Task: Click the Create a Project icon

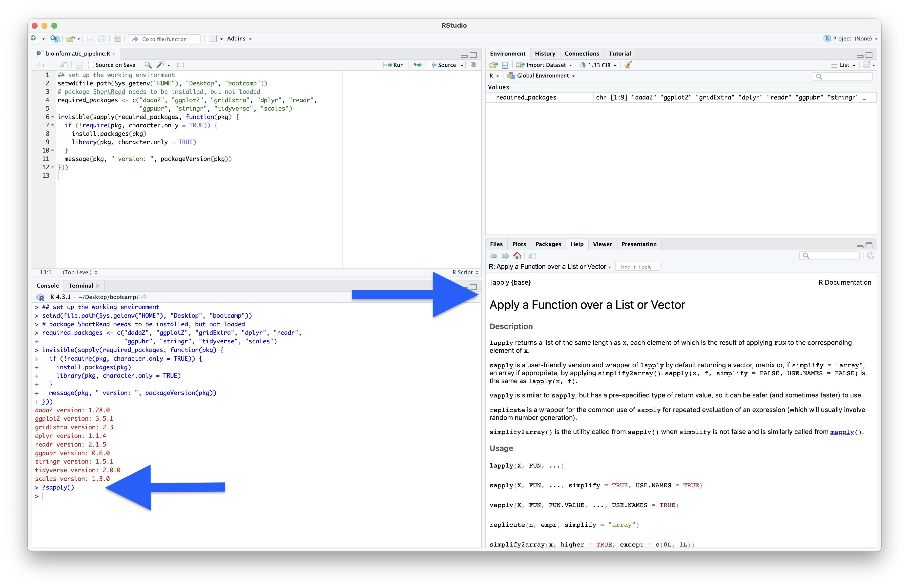Action: tap(55, 39)
